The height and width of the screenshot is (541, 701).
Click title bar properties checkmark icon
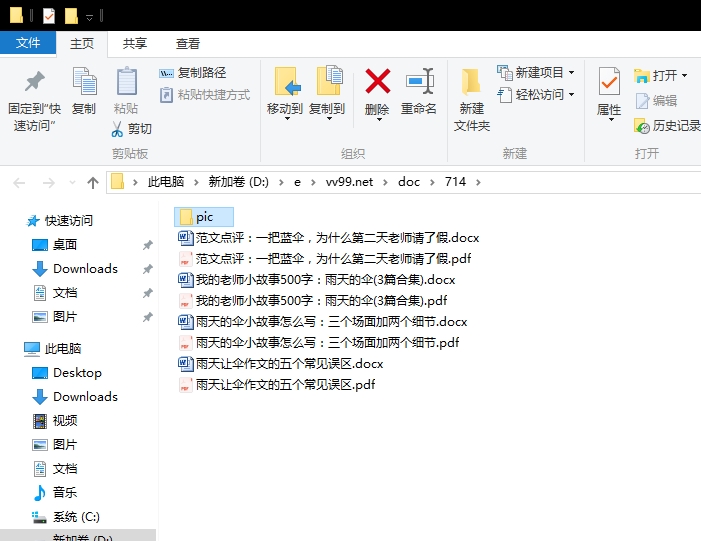click(49, 16)
